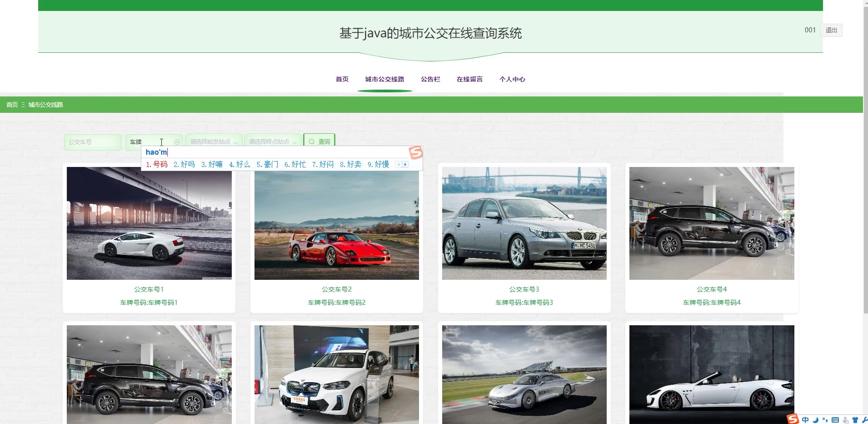Click the 公交车号4 title
This screenshot has height=424, width=868.
tap(712, 289)
